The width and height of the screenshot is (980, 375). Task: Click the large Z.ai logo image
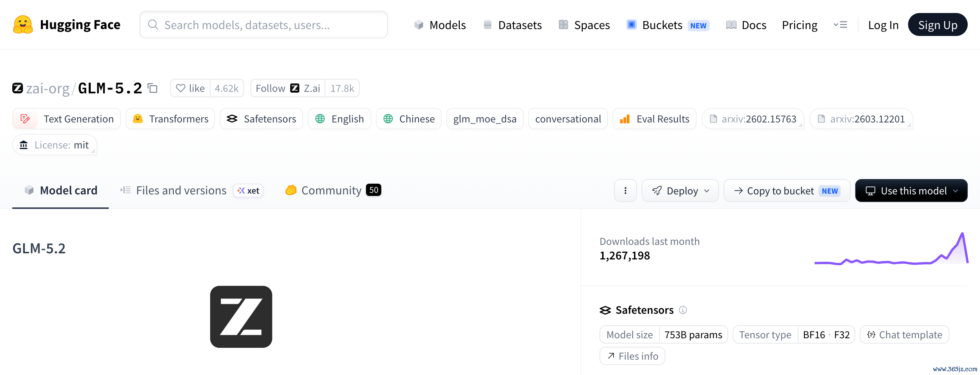pyautogui.click(x=241, y=317)
